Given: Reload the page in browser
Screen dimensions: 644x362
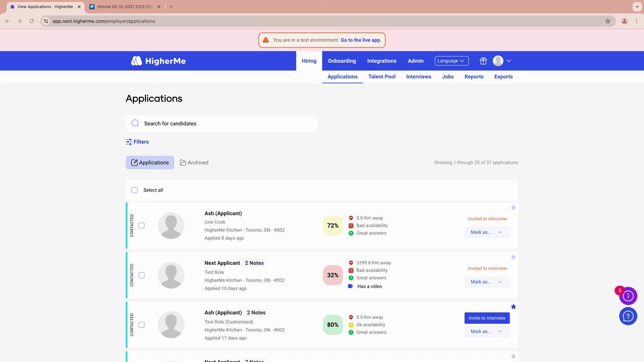Looking at the screenshot, I should tap(31, 21).
